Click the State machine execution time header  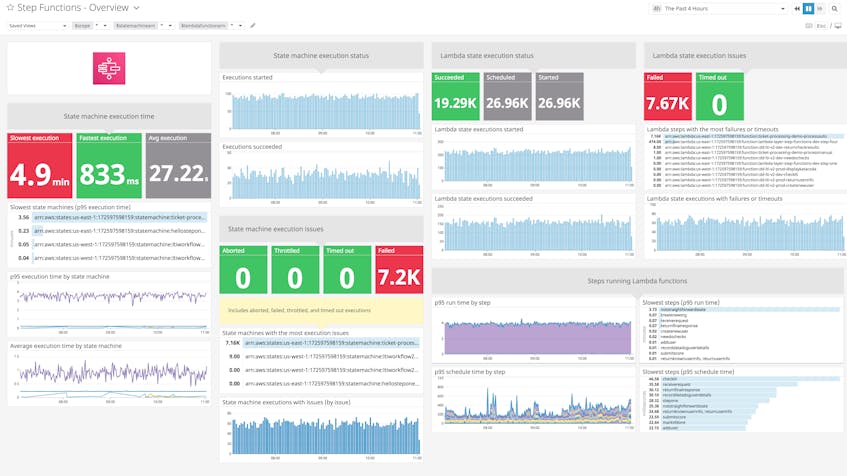point(109,116)
